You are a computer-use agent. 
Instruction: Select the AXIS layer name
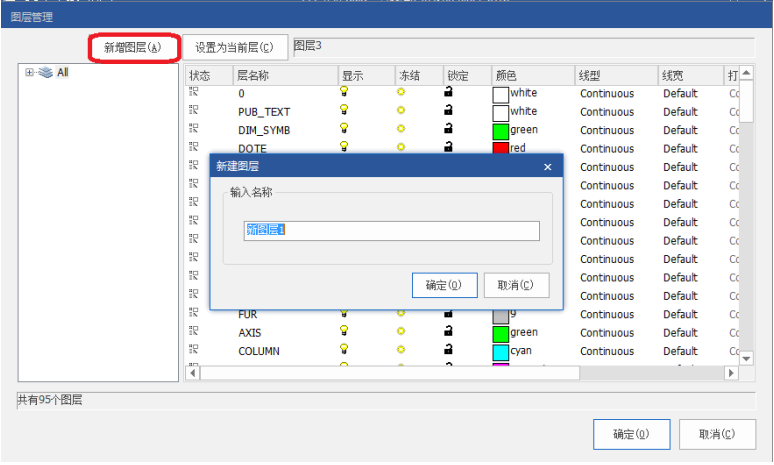tap(250, 333)
